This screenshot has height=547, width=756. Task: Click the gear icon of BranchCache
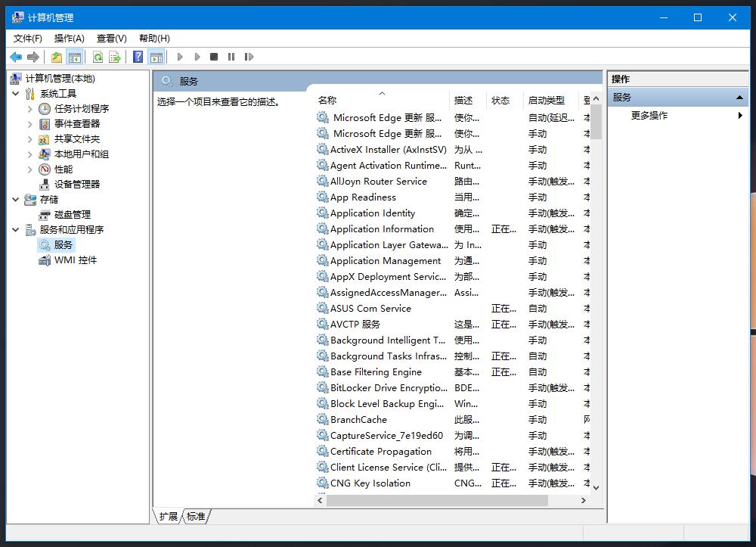pos(323,419)
